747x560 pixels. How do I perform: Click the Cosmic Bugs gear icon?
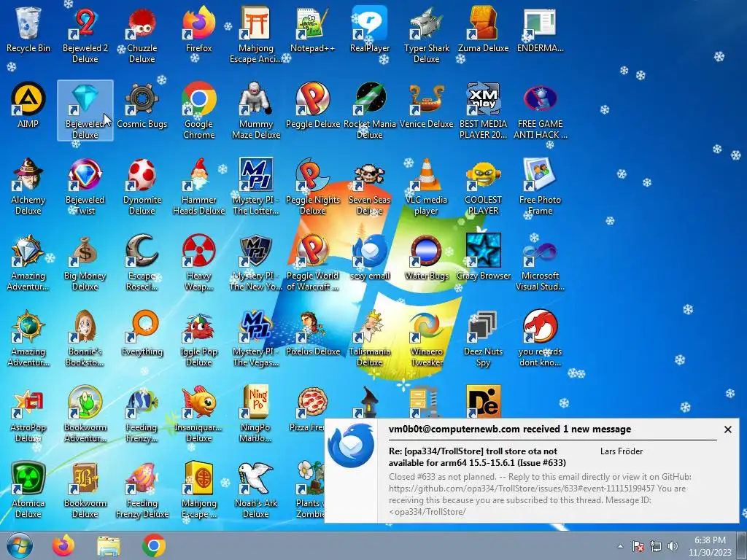pyautogui.click(x=142, y=105)
